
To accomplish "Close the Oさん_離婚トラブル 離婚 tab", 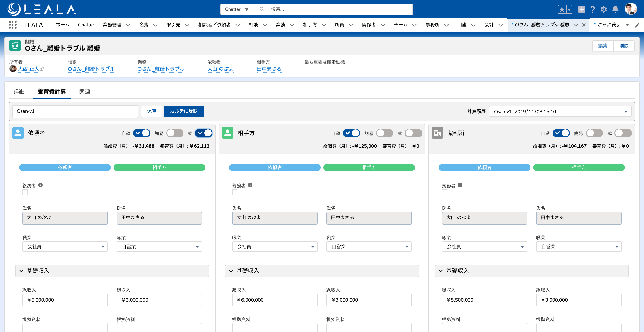I will pos(584,25).
